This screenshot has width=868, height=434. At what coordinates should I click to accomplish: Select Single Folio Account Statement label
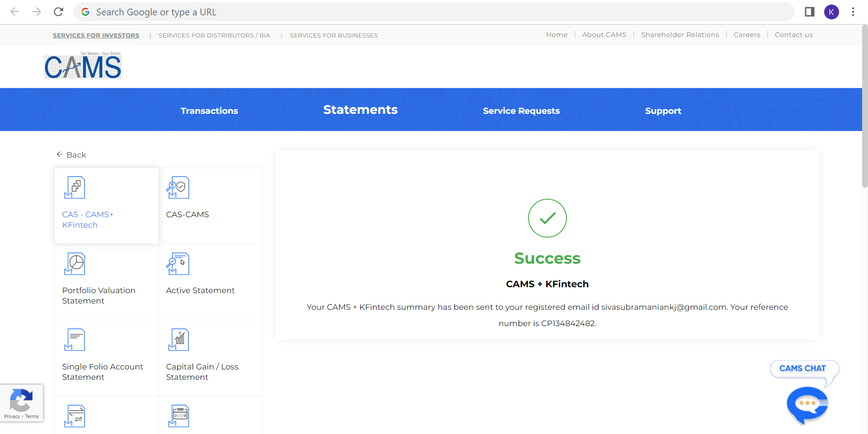point(102,372)
